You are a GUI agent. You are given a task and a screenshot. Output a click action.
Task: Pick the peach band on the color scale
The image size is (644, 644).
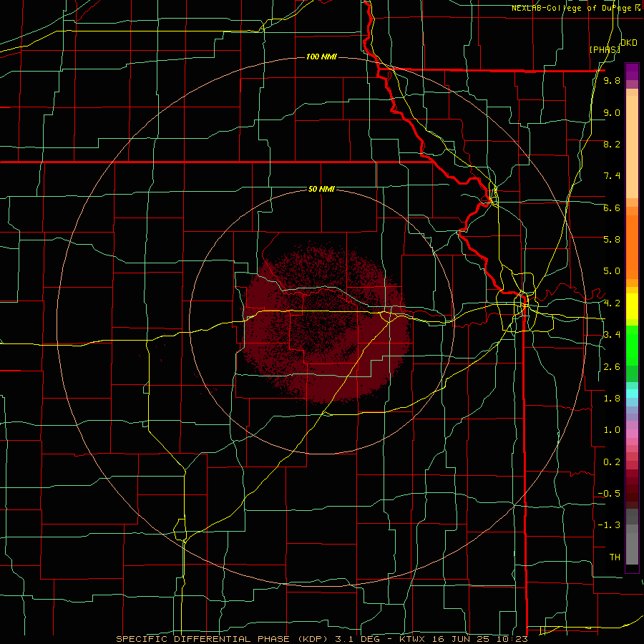pyautogui.click(x=632, y=147)
